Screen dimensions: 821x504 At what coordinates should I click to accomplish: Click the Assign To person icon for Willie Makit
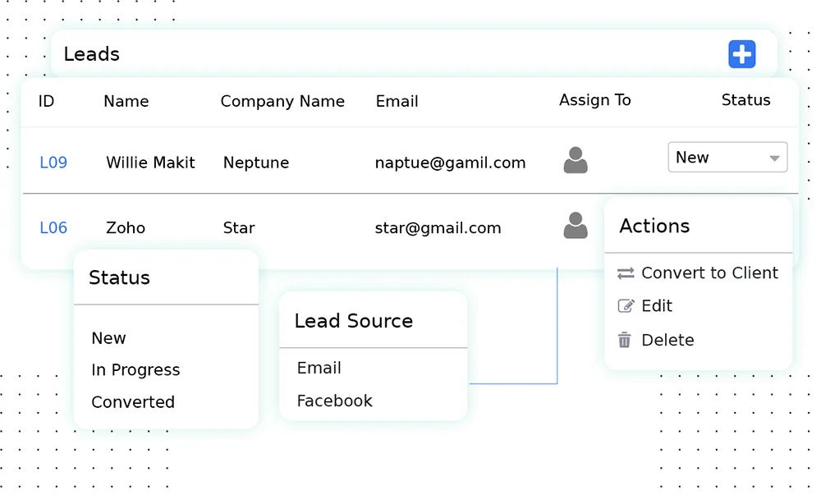click(x=576, y=161)
